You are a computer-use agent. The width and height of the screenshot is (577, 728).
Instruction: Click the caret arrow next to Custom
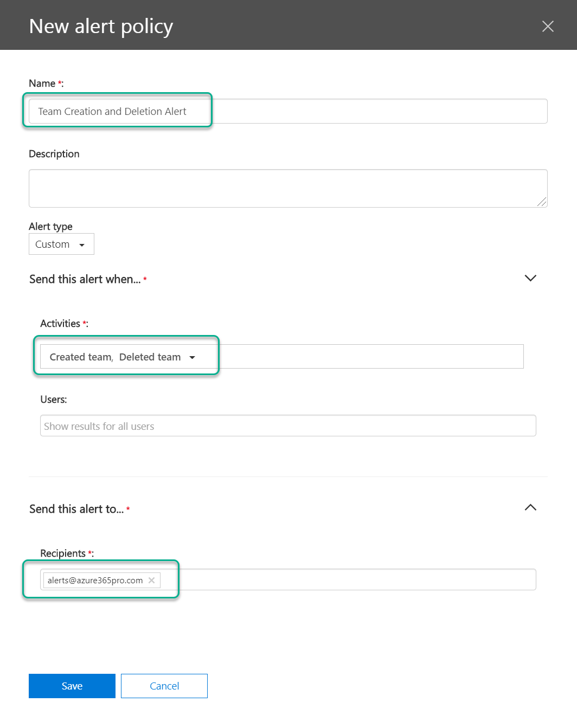click(82, 245)
